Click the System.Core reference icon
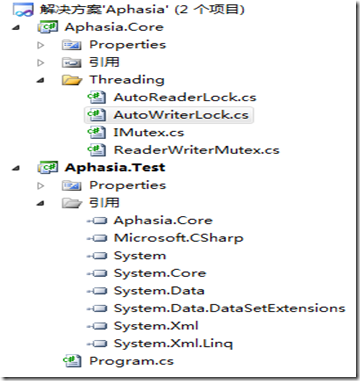 [97, 273]
